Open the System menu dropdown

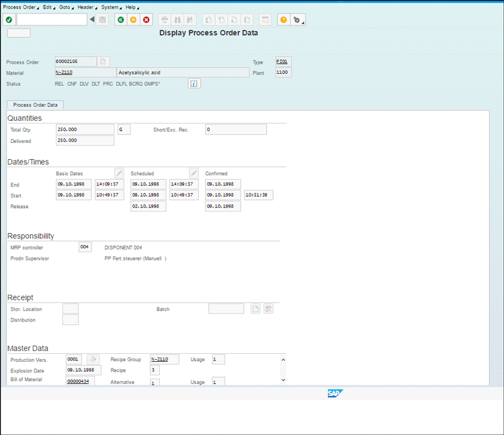(110, 7)
